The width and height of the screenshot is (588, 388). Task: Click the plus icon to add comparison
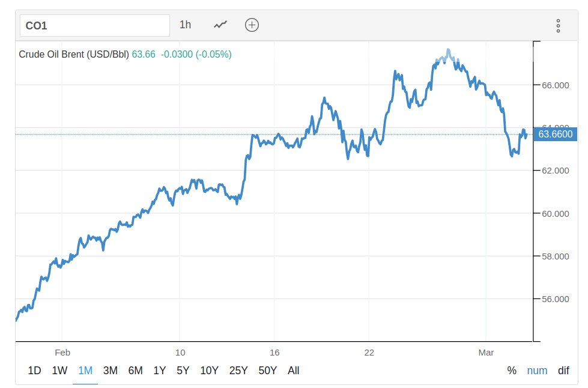click(x=252, y=25)
